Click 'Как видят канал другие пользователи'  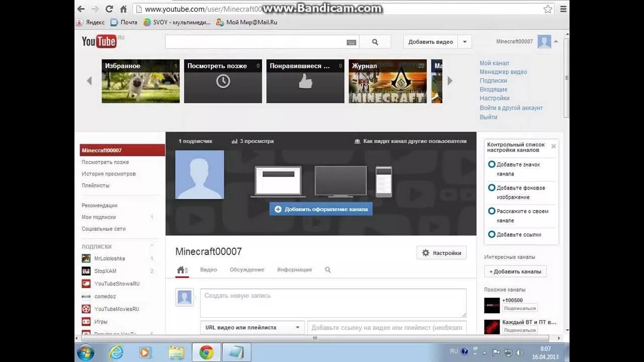pyautogui.click(x=411, y=141)
